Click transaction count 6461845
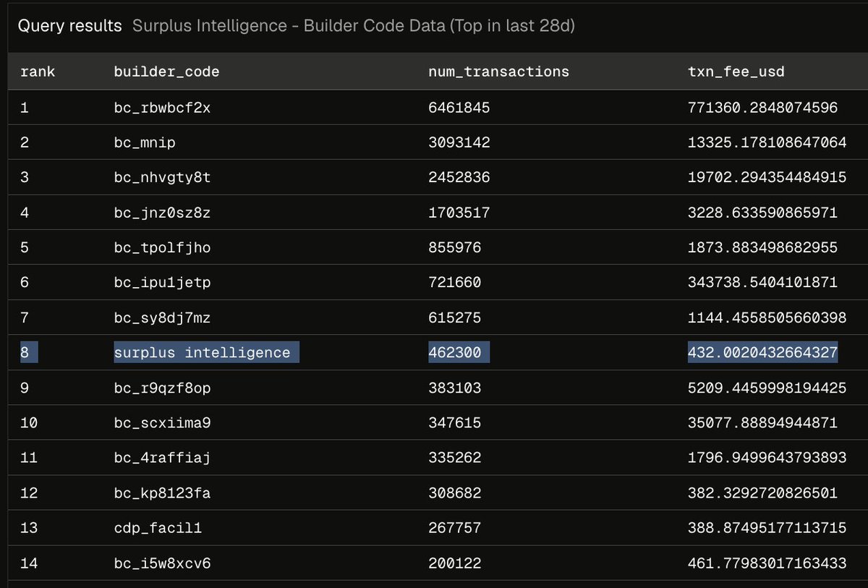The image size is (868, 588). coord(459,108)
